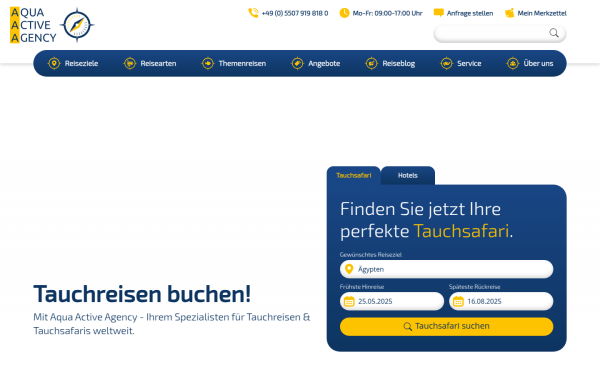Click the Angebote tag icon
This screenshot has width=600, height=375.
click(x=297, y=63)
